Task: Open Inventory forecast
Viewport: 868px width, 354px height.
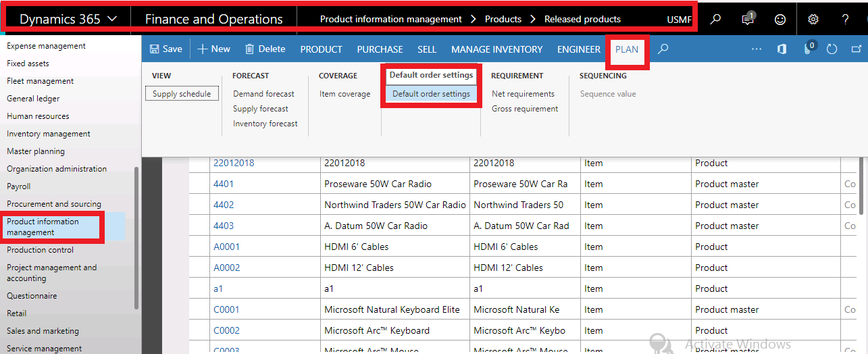Action: 265,124
